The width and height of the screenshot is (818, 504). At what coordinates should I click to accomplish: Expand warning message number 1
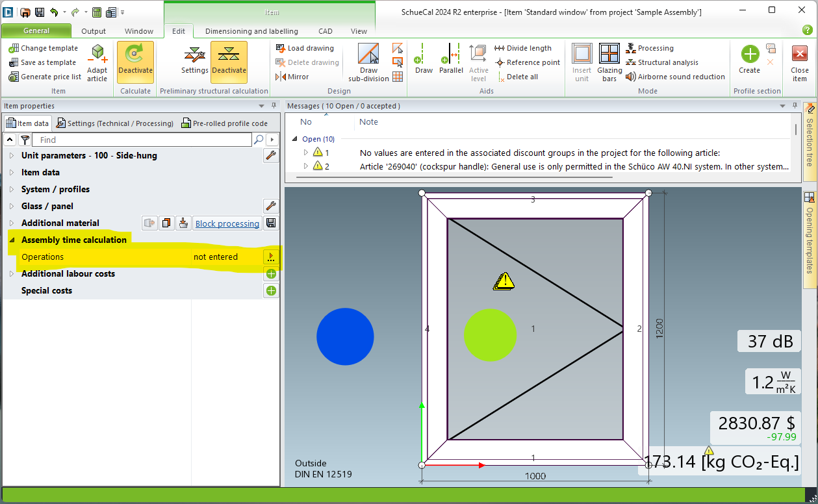pyautogui.click(x=306, y=153)
